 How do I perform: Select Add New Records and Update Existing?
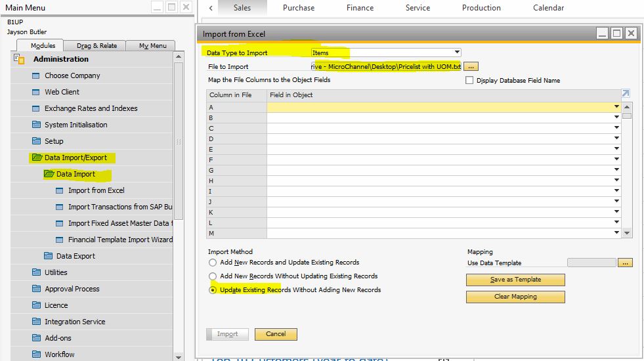[x=213, y=263]
